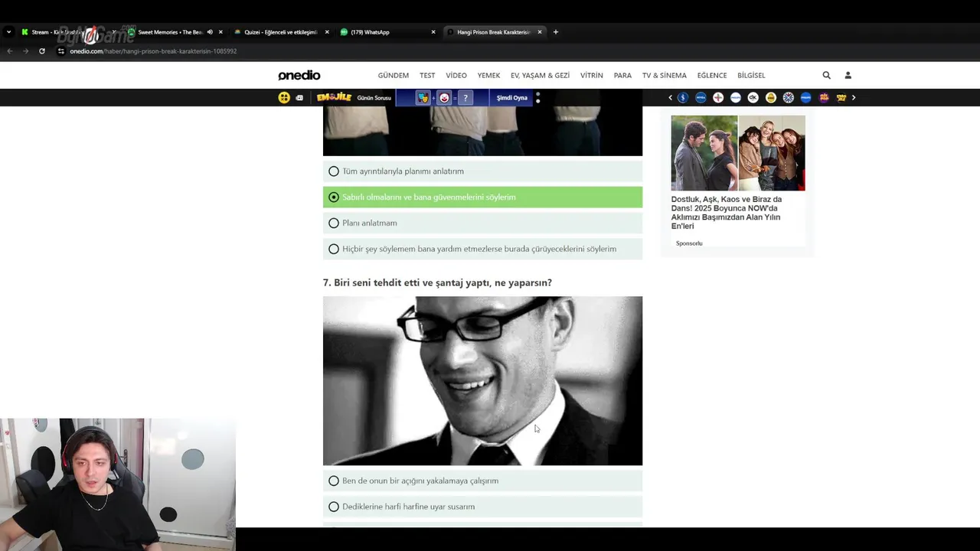
Task: Open the purple brand icon
Action: coord(824,98)
